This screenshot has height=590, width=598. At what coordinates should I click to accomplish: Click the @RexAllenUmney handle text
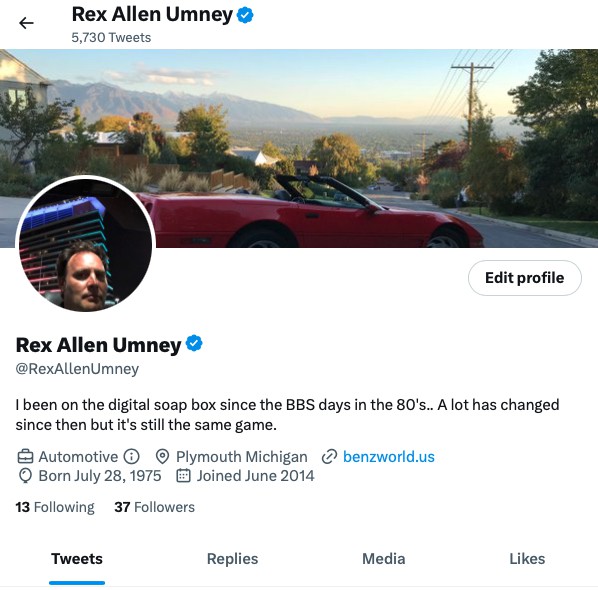click(77, 369)
